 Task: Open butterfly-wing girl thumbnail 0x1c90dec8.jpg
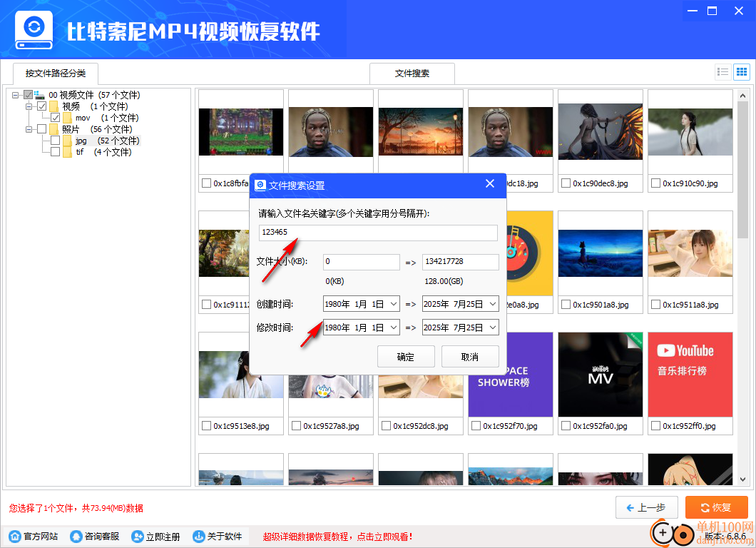pos(601,132)
